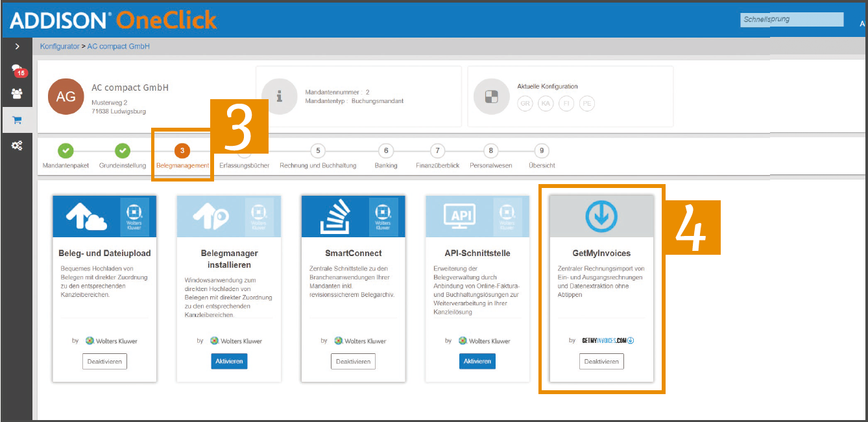Go to step 9 Übersicht
Image resolution: width=868 pixels, height=422 pixels.
tap(542, 156)
